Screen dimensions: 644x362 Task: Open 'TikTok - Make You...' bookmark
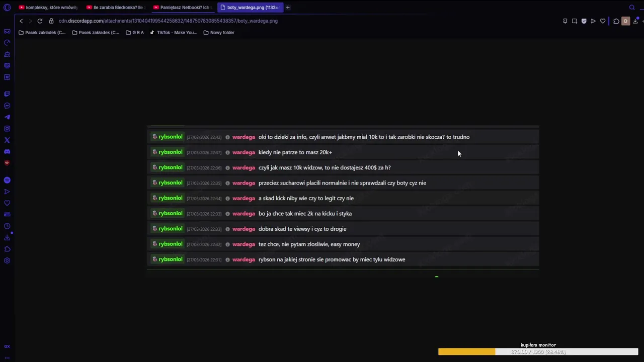point(174,33)
